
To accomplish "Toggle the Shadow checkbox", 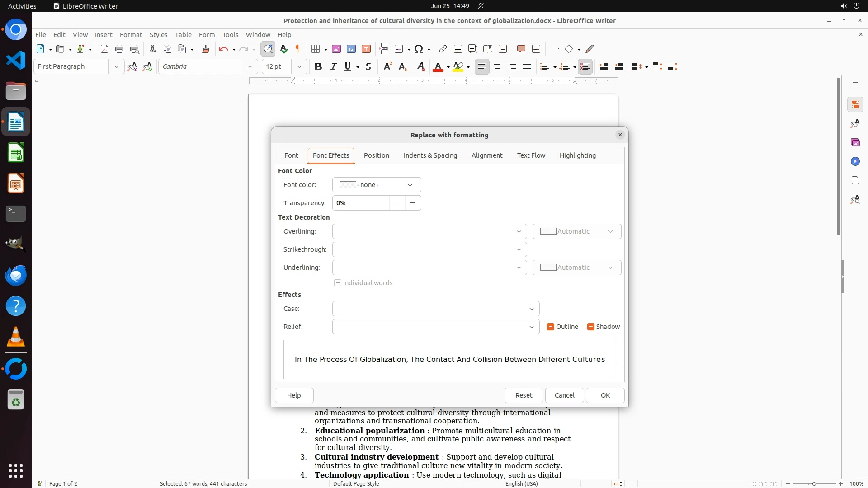I will tap(590, 327).
